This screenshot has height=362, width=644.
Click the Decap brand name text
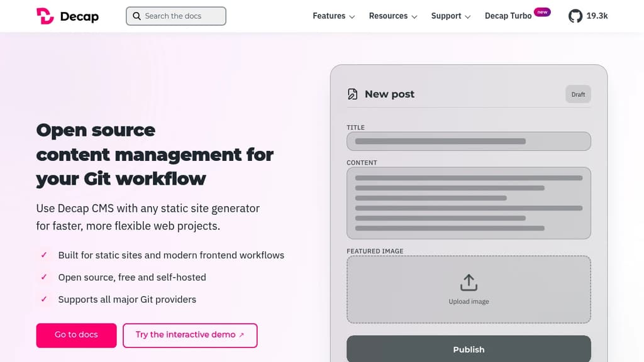tap(79, 16)
